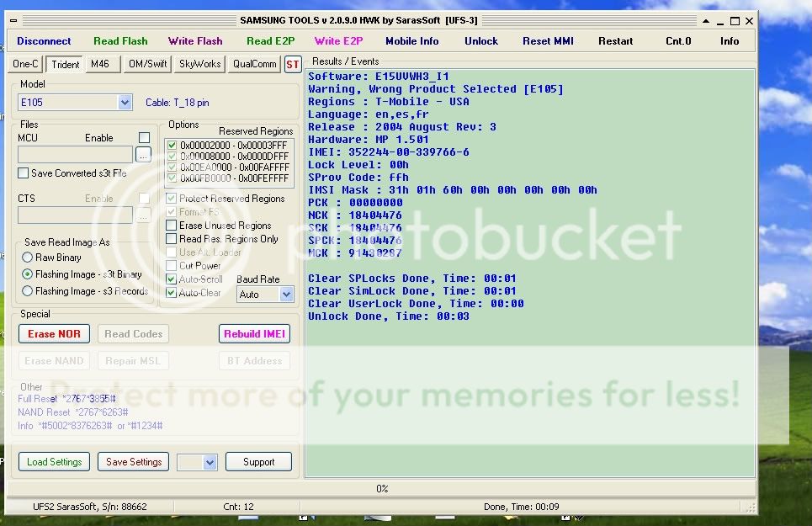Toggle region 0x00EA0000 - 0x00FAFFFF checkbox
The width and height of the screenshot is (812, 526).
[172, 167]
